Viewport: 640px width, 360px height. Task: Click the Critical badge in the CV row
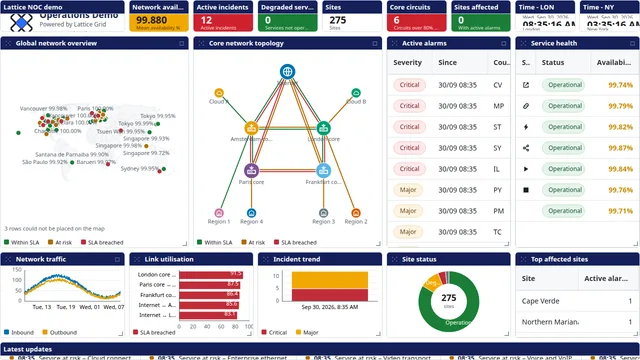409,85
